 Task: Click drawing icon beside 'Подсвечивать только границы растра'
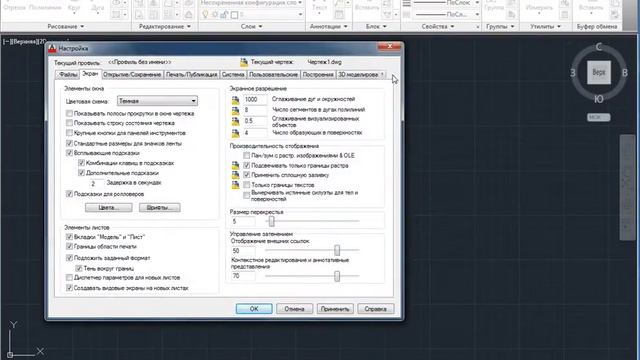pyautogui.click(x=235, y=166)
